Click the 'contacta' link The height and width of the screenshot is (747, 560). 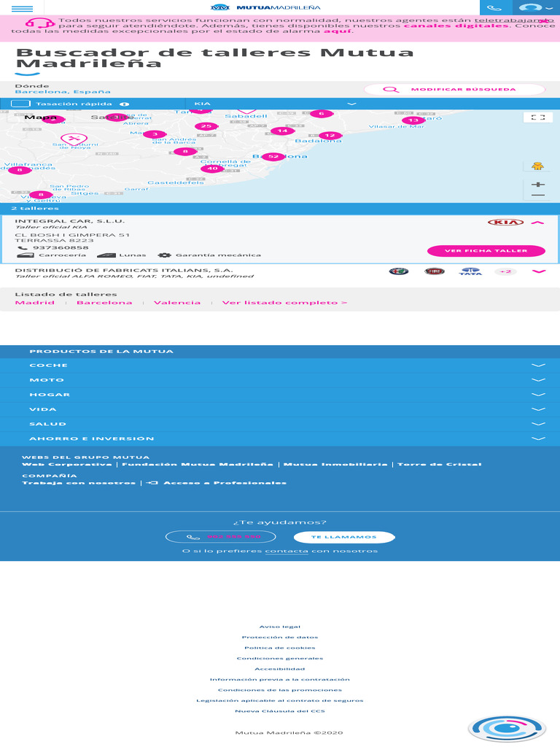tap(287, 551)
